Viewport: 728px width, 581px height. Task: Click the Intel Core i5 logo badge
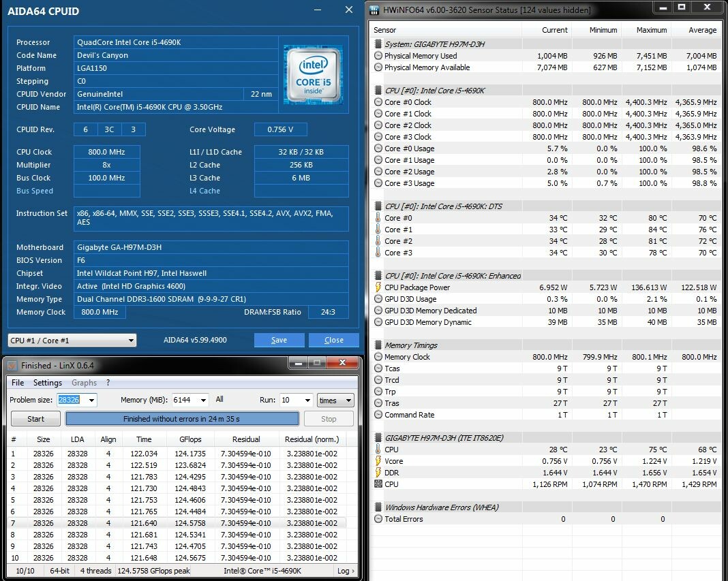(314, 75)
